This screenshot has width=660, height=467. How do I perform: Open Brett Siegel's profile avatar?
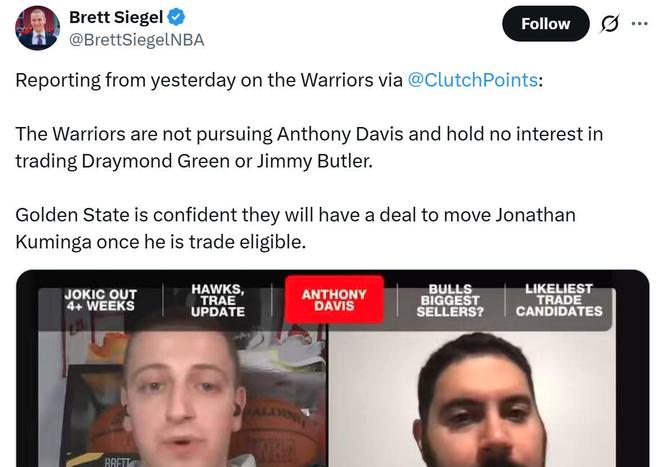(x=37, y=28)
